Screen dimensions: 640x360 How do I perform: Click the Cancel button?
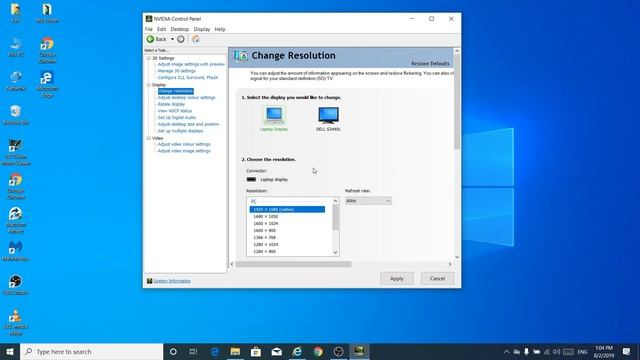point(437,278)
